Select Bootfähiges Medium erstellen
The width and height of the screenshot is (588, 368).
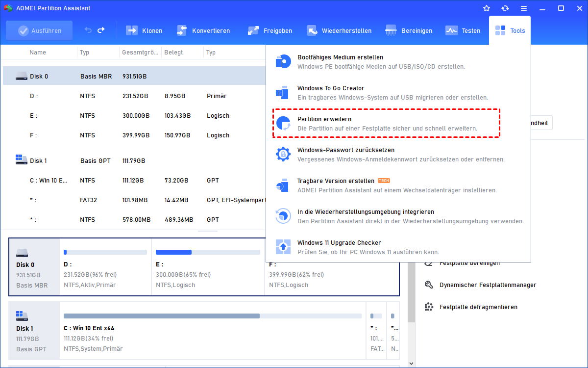tap(398, 61)
